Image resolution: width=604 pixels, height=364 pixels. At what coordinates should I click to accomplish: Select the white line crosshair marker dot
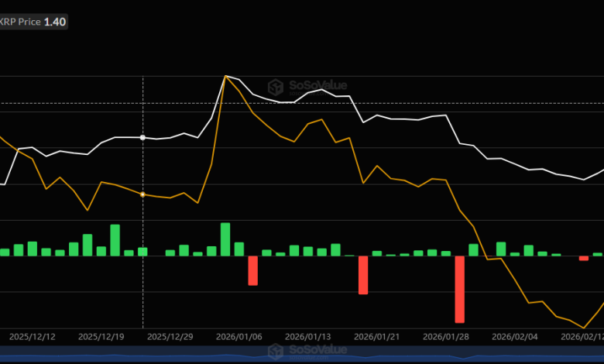(142, 137)
